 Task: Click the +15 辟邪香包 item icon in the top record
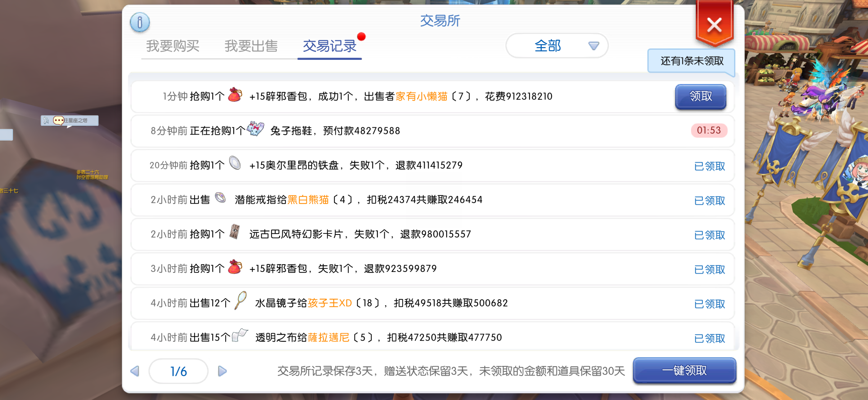click(x=235, y=95)
